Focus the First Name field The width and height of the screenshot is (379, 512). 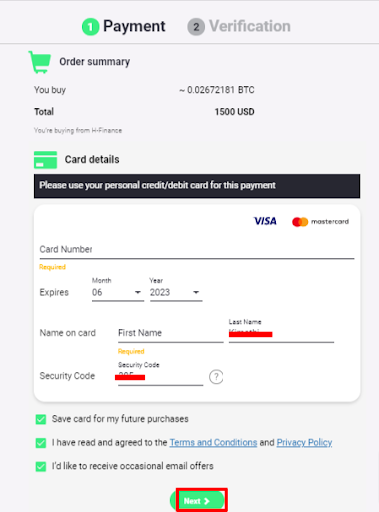tap(171, 333)
